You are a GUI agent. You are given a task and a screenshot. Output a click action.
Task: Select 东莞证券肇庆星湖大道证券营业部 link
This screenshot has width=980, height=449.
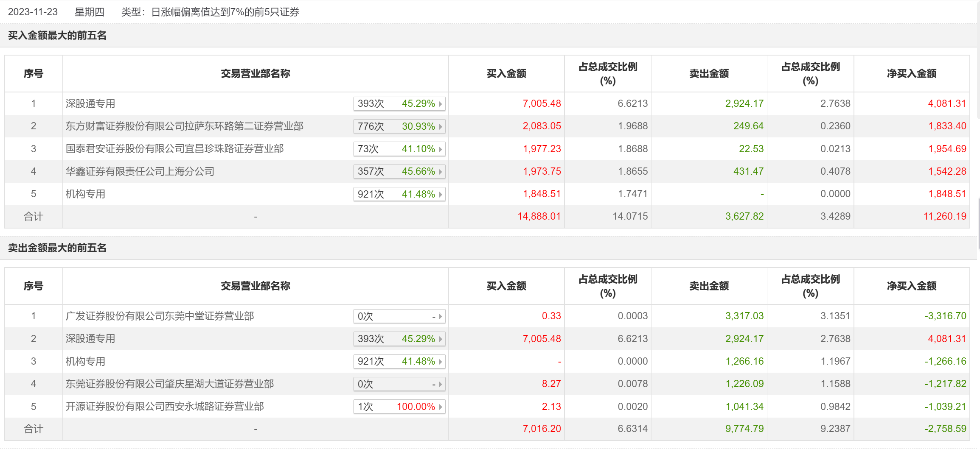click(169, 384)
